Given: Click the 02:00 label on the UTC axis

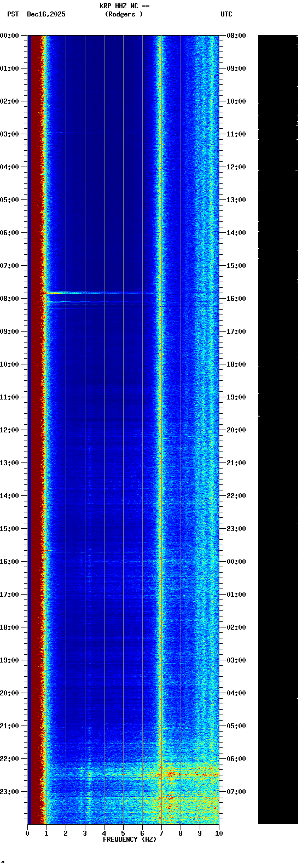Looking at the screenshot, I should pyautogui.click(x=236, y=627).
